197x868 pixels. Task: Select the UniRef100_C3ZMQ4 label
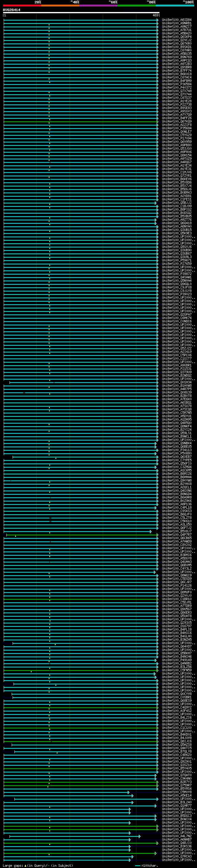point(176,467)
